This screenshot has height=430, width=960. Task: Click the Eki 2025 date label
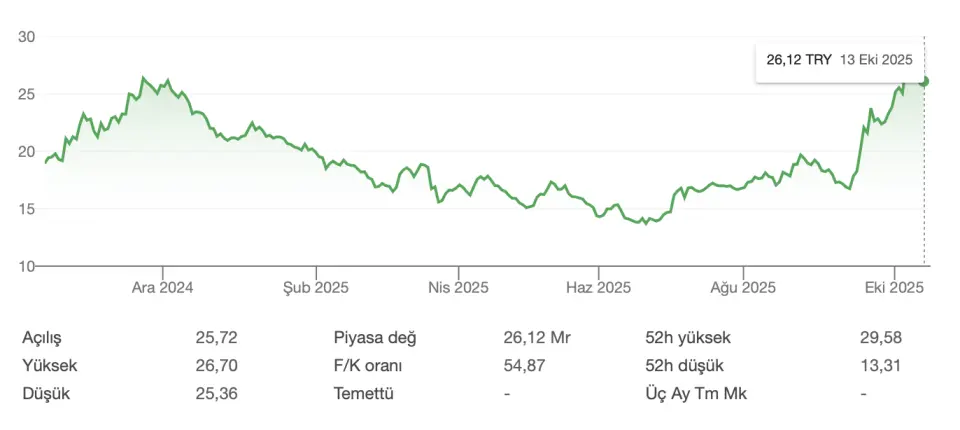(x=893, y=288)
